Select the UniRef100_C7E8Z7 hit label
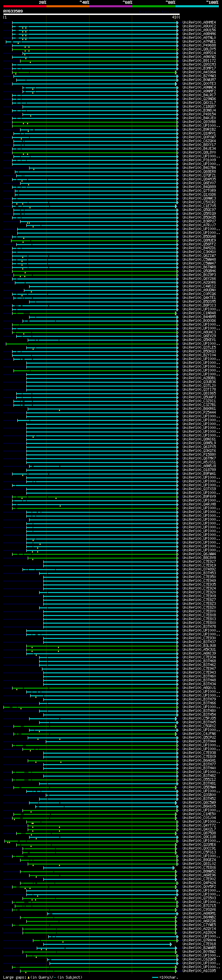This screenshot has height=980, width=222. tap(199, 600)
